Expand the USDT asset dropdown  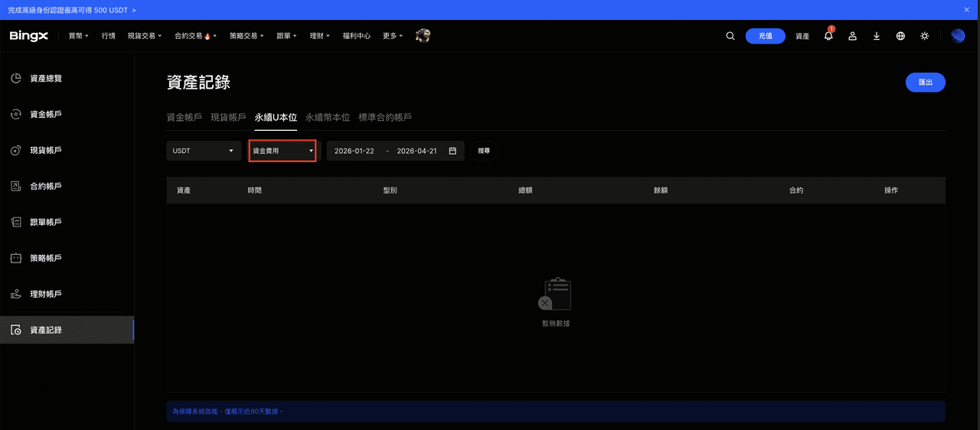click(203, 151)
